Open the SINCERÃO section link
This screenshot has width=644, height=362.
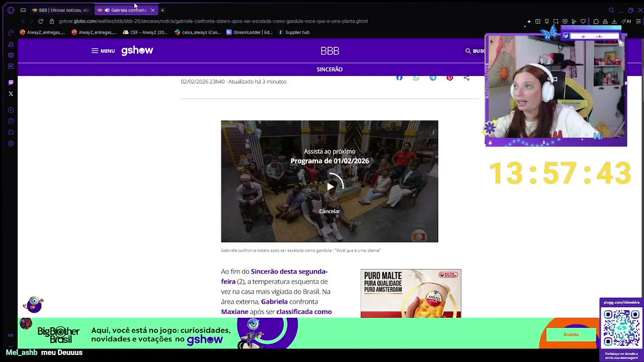point(330,69)
